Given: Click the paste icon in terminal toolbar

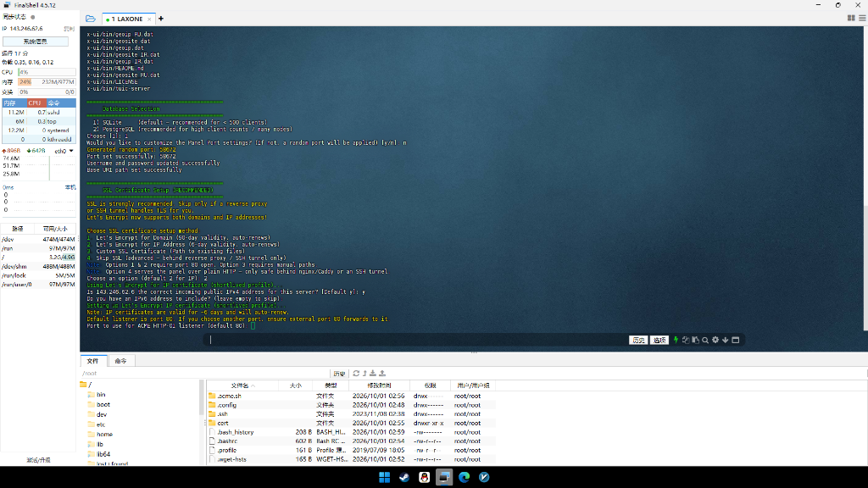Looking at the screenshot, I should pos(695,340).
